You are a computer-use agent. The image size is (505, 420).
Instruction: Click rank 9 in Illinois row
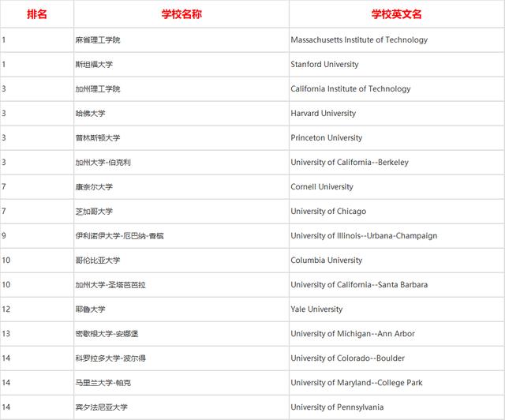pyautogui.click(x=4, y=236)
